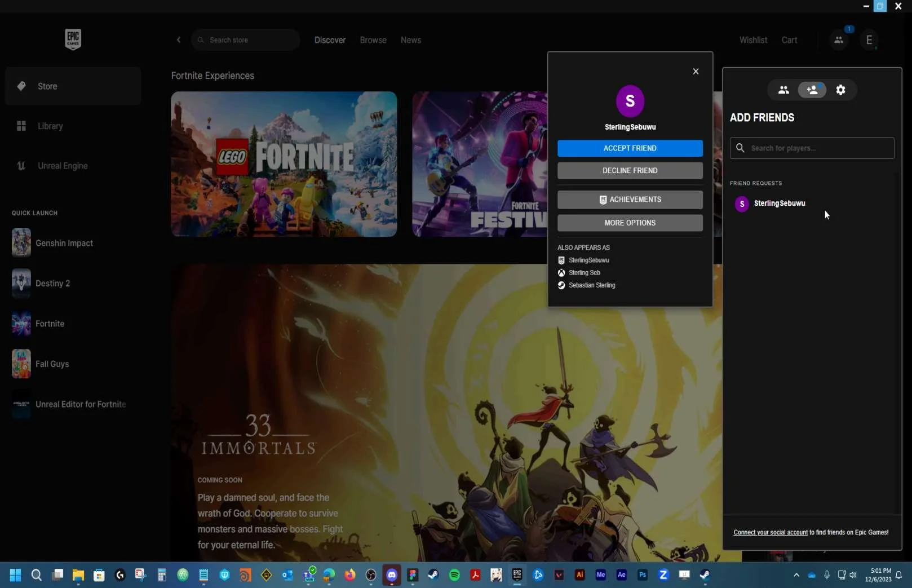
Task: Click the Sebastian Sterling Steam account entry
Action: [586, 285]
